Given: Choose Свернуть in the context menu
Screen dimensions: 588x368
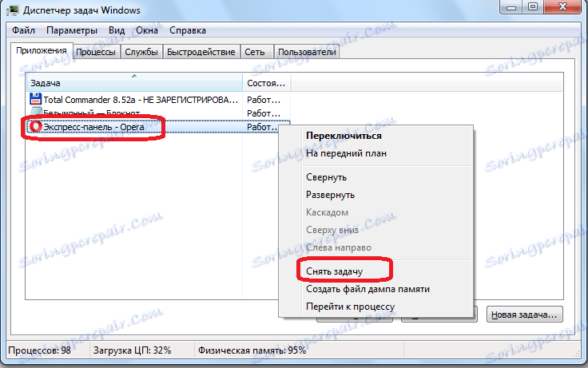Looking at the screenshot, I should tap(326, 177).
